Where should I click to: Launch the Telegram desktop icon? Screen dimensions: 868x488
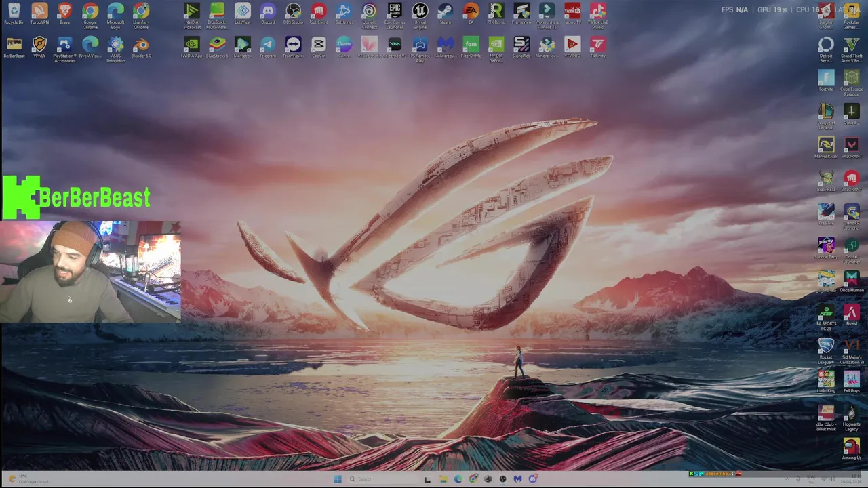tap(268, 47)
